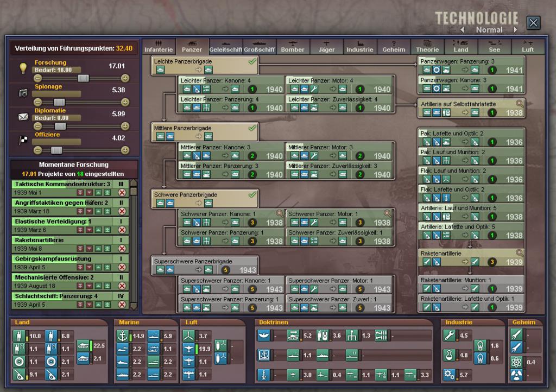Viewport: 556px width, 392px height.
Task: Select the Großschiff tab
Action: (x=259, y=47)
